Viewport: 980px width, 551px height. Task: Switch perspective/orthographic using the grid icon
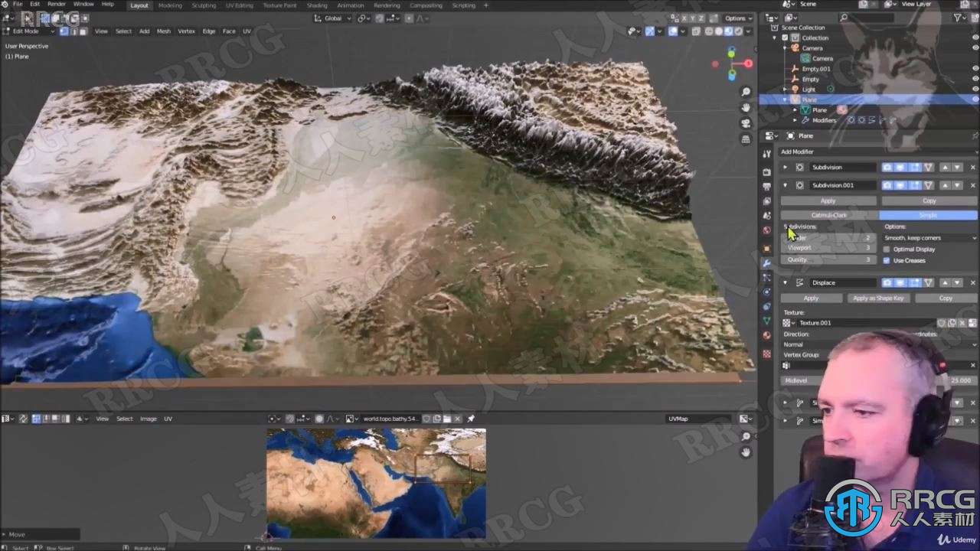[746, 140]
